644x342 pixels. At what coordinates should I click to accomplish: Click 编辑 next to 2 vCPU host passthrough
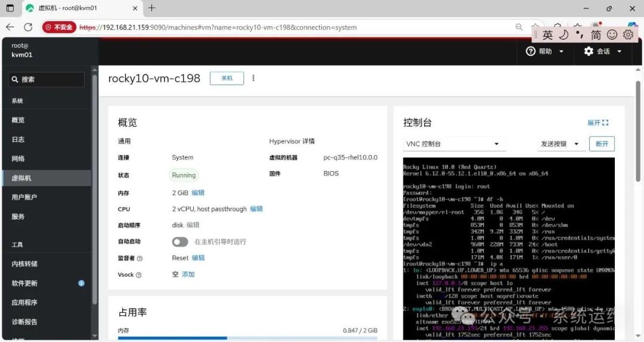[256, 209]
